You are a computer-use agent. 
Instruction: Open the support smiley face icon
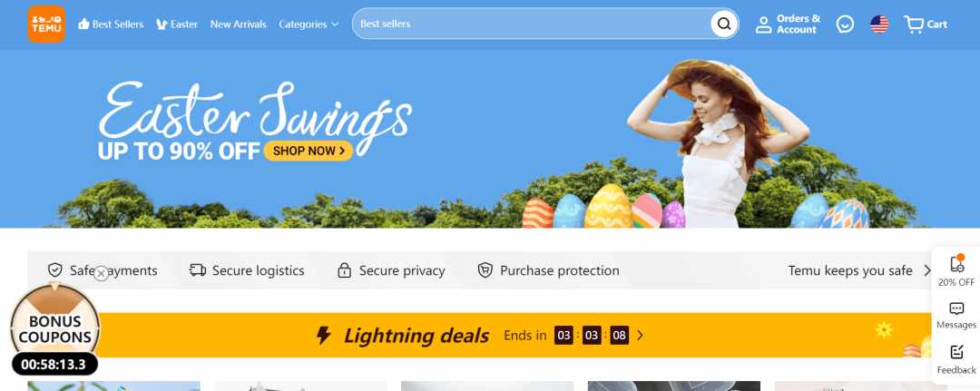tap(845, 24)
